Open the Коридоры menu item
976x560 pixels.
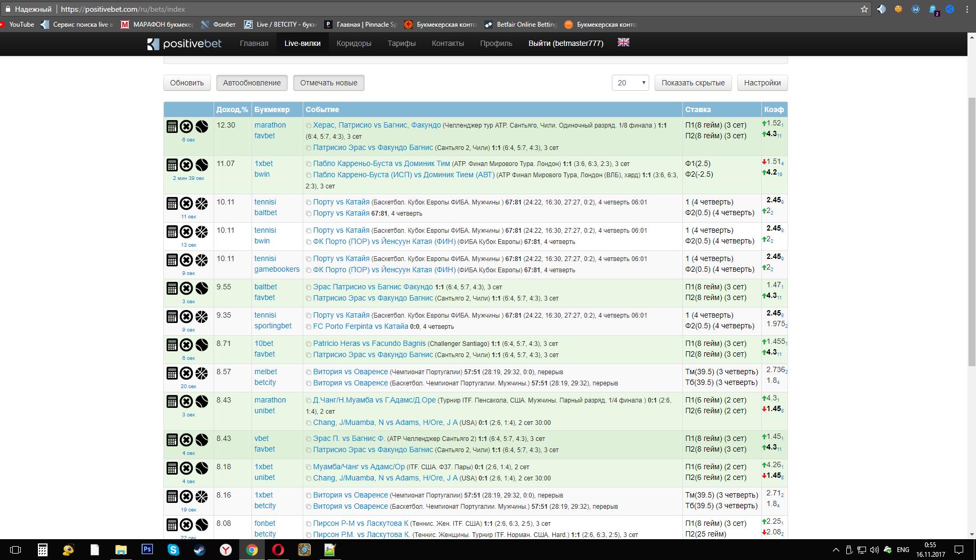[x=353, y=43]
